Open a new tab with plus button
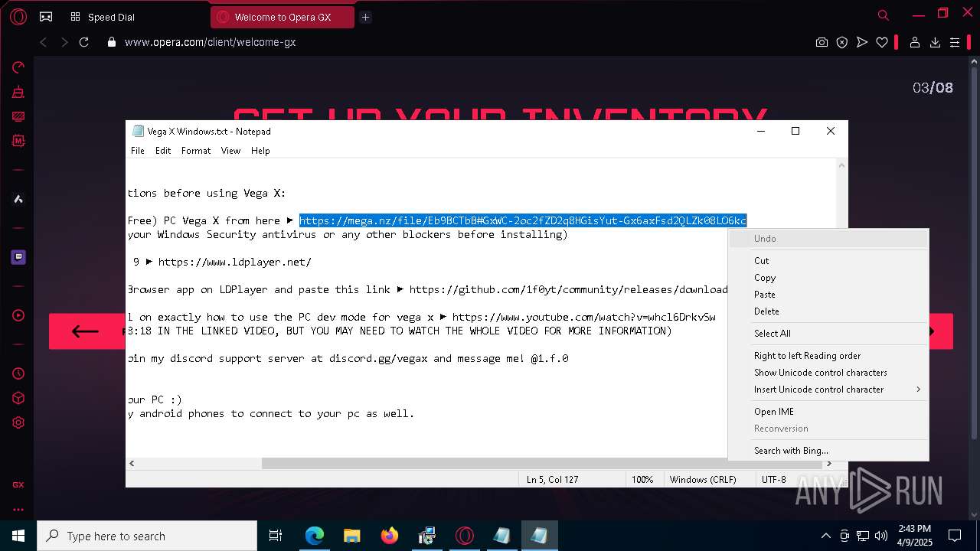Screen dimensions: 980x551 coord(365,17)
